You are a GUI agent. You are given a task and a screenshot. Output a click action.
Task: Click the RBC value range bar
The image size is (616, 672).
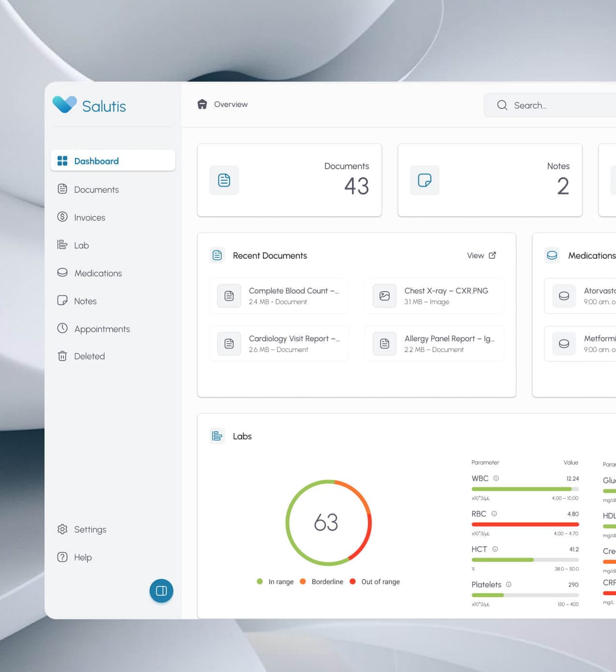[525, 524]
